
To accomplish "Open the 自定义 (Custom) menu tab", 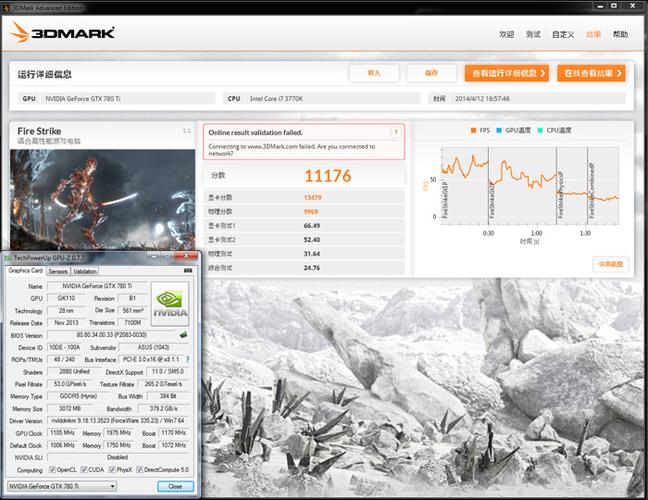I will tap(563, 34).
